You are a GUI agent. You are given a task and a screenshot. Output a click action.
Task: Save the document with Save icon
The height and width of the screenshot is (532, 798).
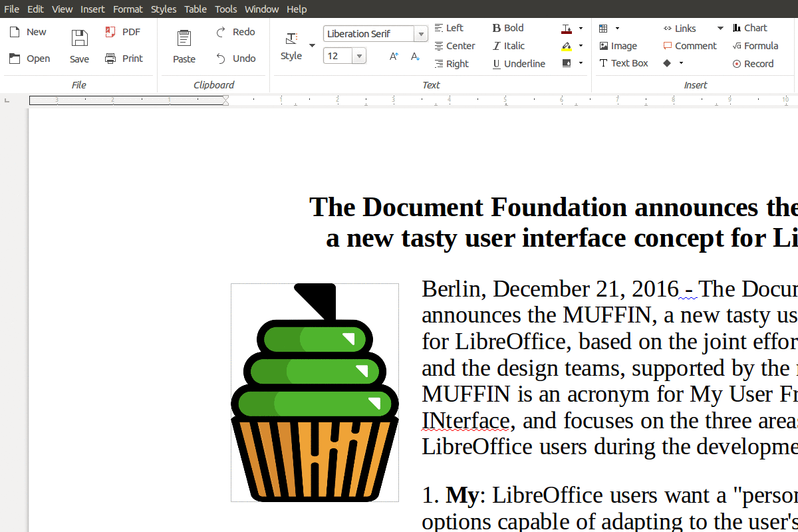pyautogui.click(x=79, y=46)
